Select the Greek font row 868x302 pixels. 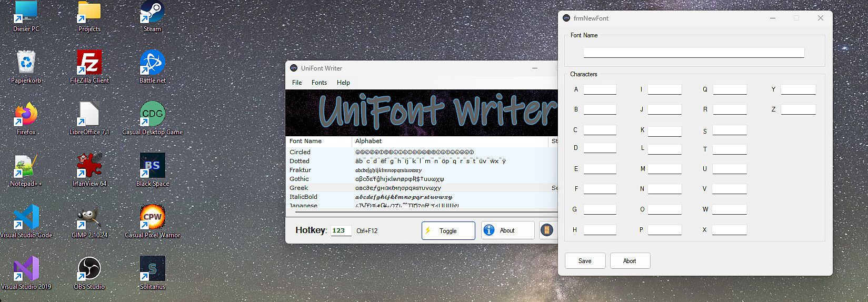click(x=422, y=188)
